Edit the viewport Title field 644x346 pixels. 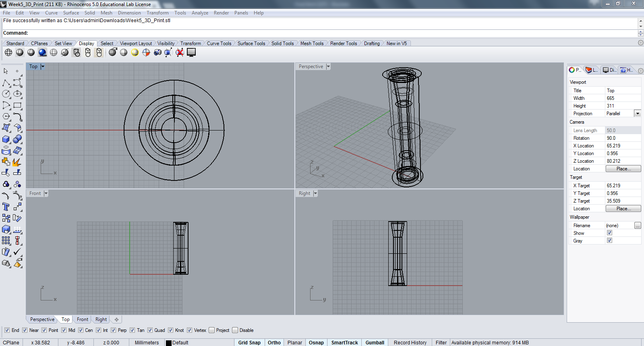pos(623,91)
